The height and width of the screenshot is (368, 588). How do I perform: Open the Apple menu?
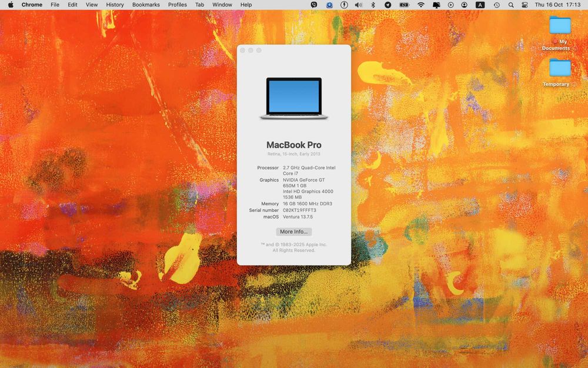click(x=11, y=5)
